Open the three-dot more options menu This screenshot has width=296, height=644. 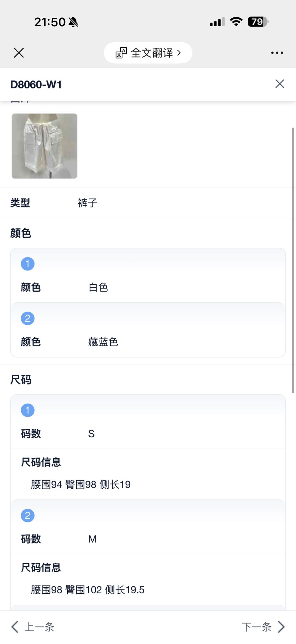tap(277, 53)
